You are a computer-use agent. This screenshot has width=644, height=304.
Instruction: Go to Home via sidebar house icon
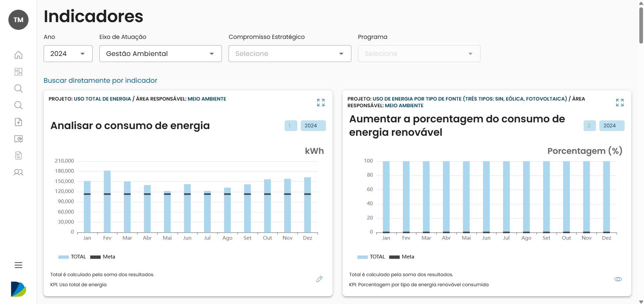18,55
